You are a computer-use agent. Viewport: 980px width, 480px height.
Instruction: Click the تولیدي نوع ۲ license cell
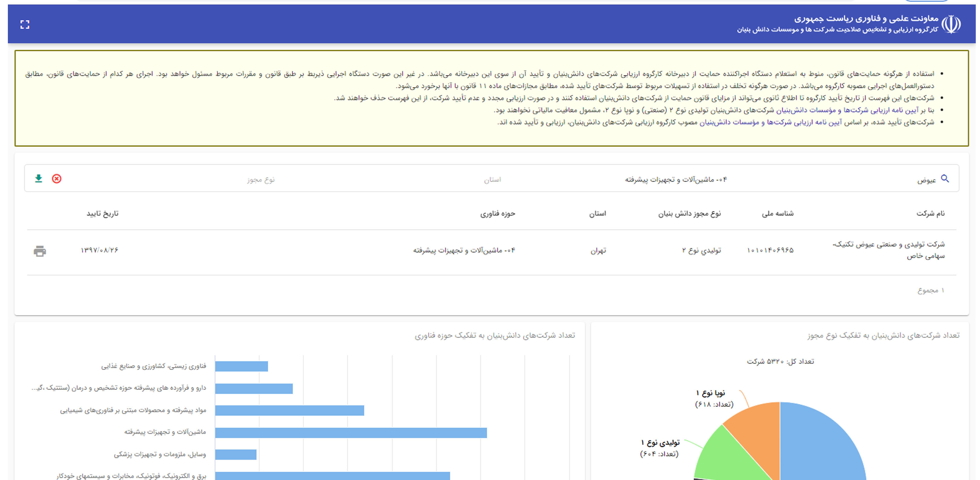701,250
